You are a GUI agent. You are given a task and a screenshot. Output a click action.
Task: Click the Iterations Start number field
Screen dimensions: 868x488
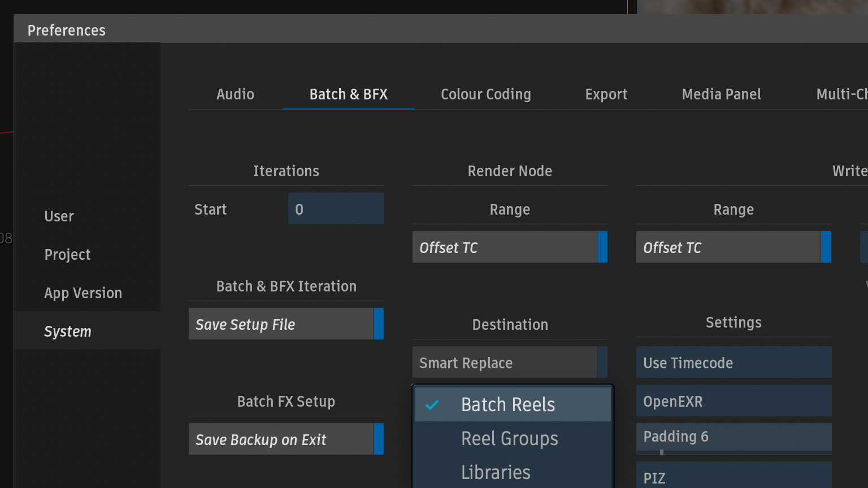point(336,209)
